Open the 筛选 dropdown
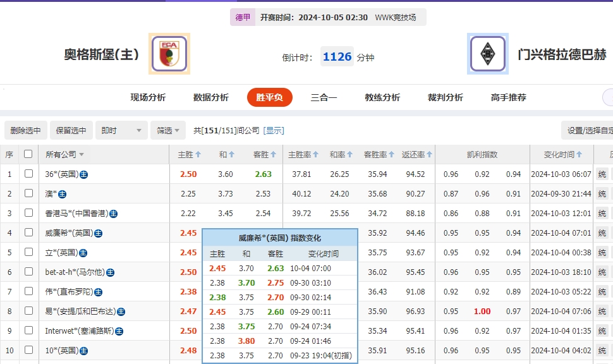Screen dimensions: 613x364 [x=167, y=130]
